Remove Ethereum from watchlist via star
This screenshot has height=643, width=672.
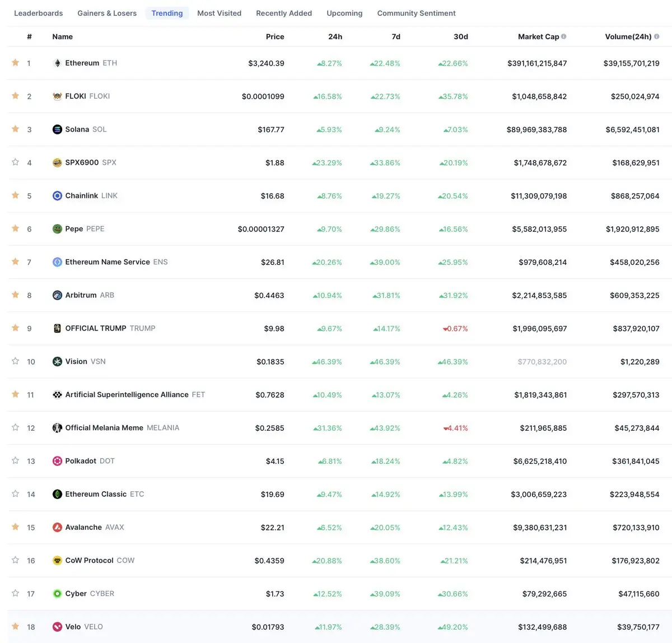[16, 63]
